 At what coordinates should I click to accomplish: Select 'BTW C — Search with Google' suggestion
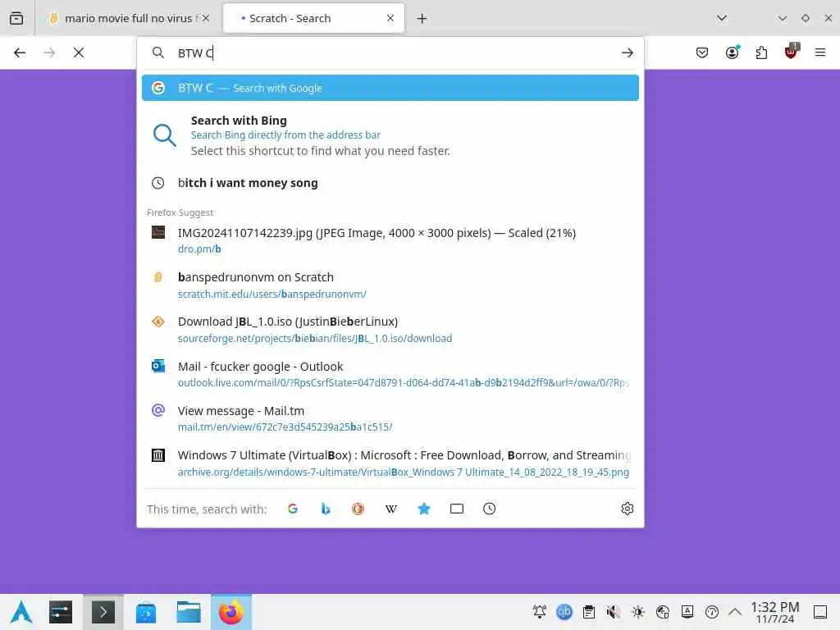(390, 88)
